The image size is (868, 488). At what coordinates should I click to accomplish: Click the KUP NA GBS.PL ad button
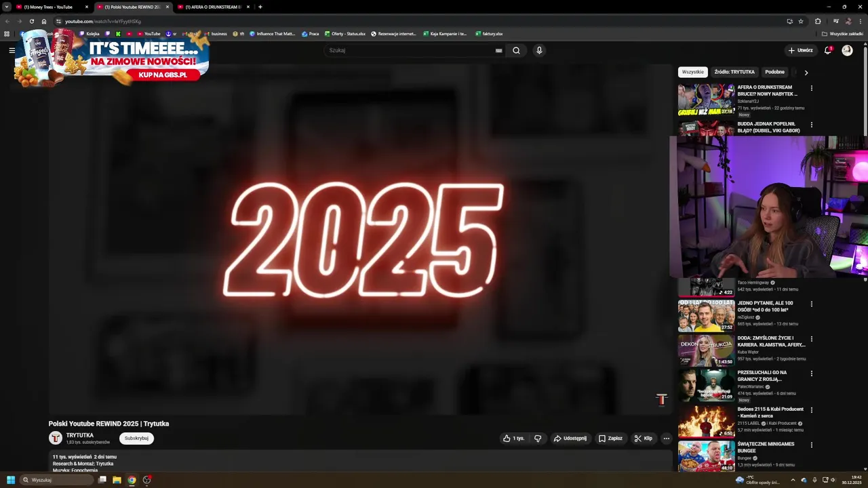pyautogui.click(x=162, y=75)
